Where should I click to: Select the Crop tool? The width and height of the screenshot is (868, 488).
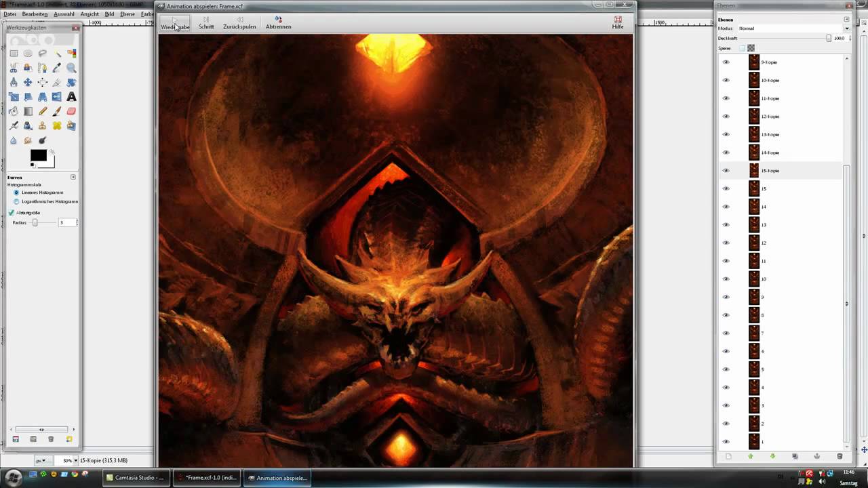(57, 82)
